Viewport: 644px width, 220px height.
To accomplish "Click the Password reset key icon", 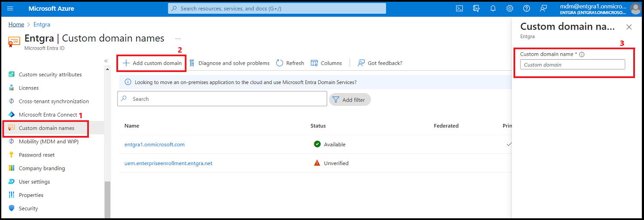I will point(12,155).
